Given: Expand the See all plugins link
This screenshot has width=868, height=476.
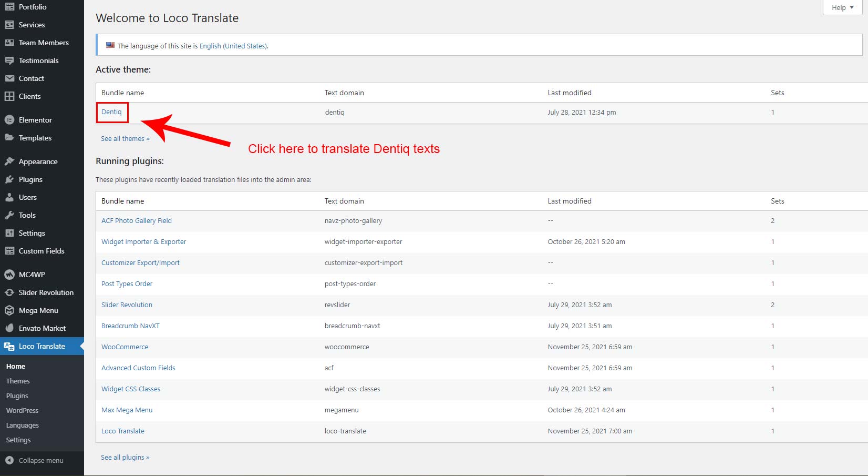Looking at the screenshot, I should point(125,458).
